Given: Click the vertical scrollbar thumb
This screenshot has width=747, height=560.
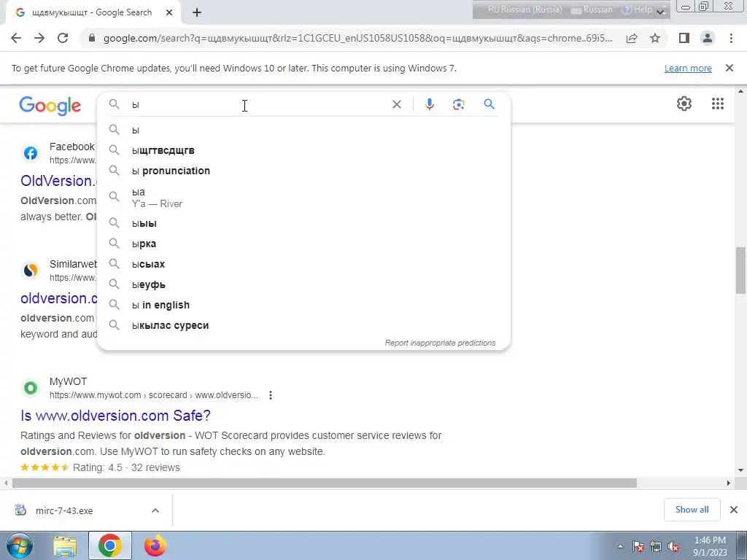Looking at the screenshot, I should point(741,271).
